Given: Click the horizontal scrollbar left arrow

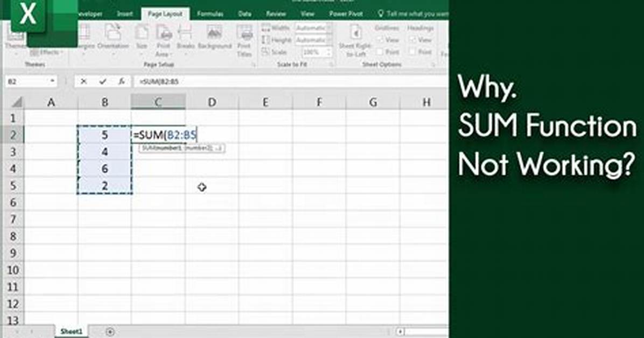Looking at the screenshot, I should point(400,332).
